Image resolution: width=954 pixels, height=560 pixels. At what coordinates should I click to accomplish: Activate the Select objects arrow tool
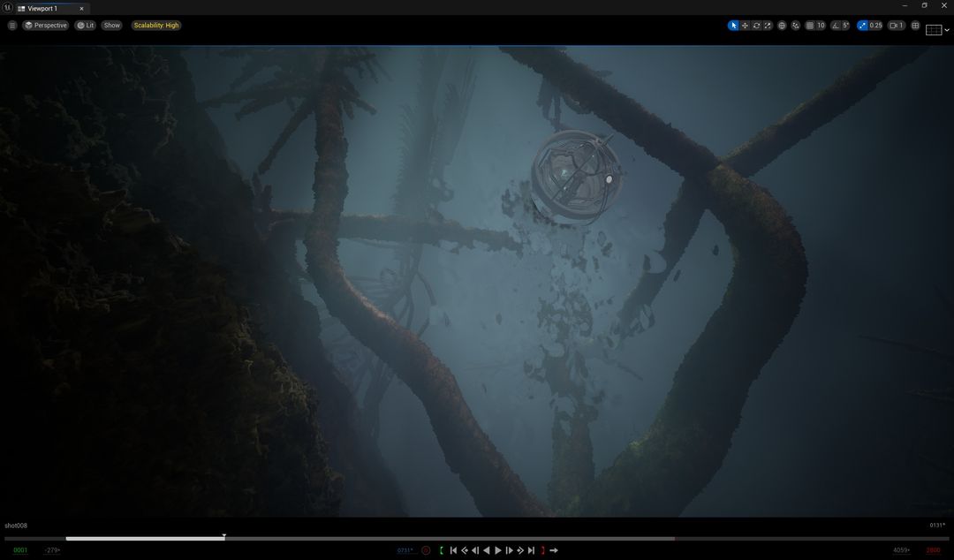click(733, 26)
